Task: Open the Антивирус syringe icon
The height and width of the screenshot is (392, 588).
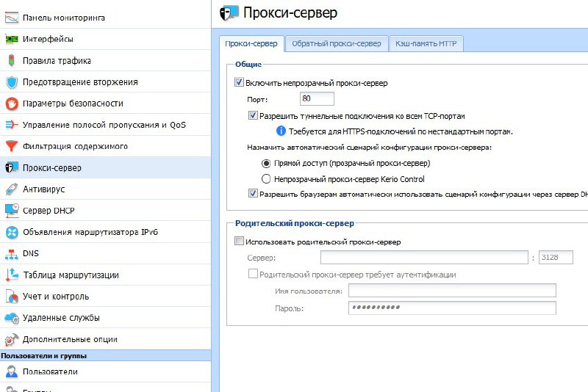Action: pyautogui.click(x=12, y=189)
